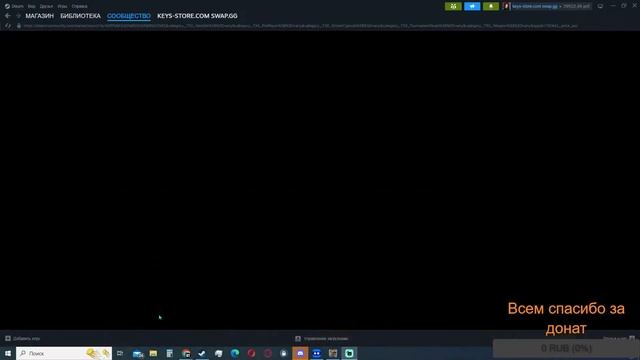Click the padlock icon in the address bar

(18, 26)
